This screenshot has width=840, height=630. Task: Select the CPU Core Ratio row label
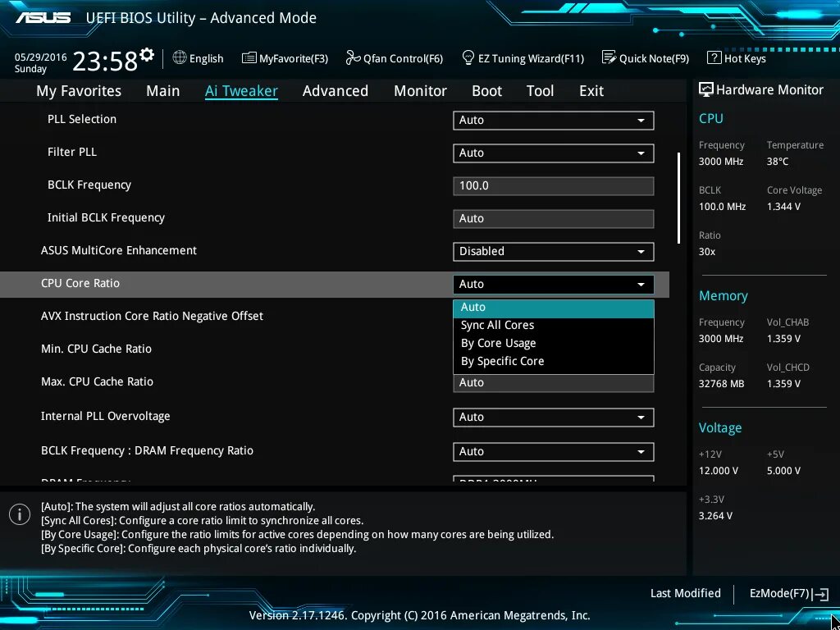pyautogui.click(x=80, y=283)
